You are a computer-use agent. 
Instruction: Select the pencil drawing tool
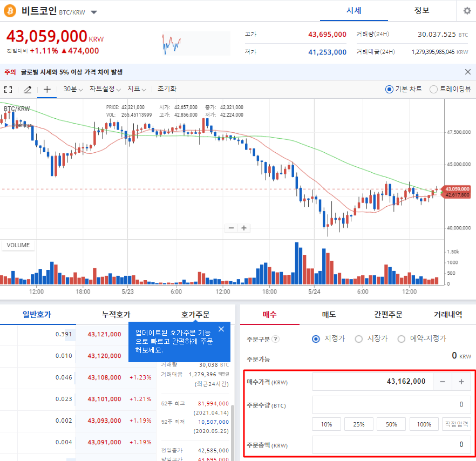click(x=28, y=90)
